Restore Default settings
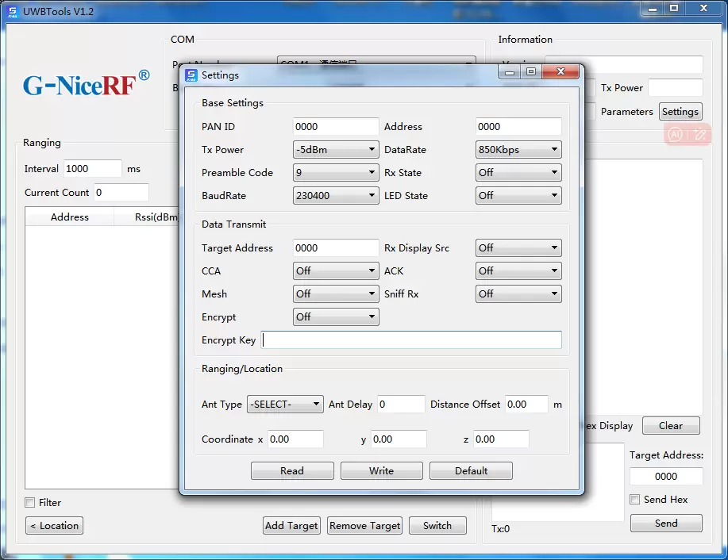Viewport: 728px width, 560px height. [471, 470]
